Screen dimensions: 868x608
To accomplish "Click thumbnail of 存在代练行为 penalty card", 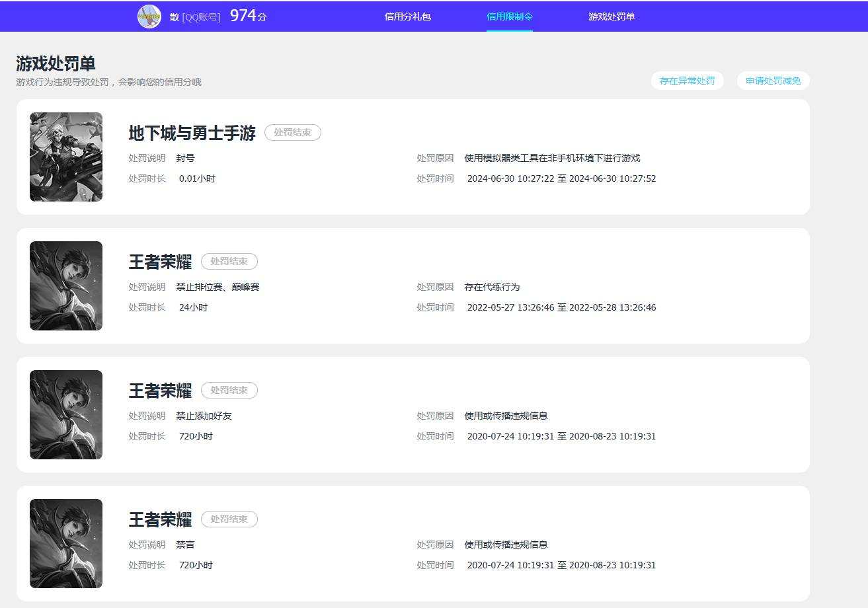I will pyautogui.click(x=66, y=285).
